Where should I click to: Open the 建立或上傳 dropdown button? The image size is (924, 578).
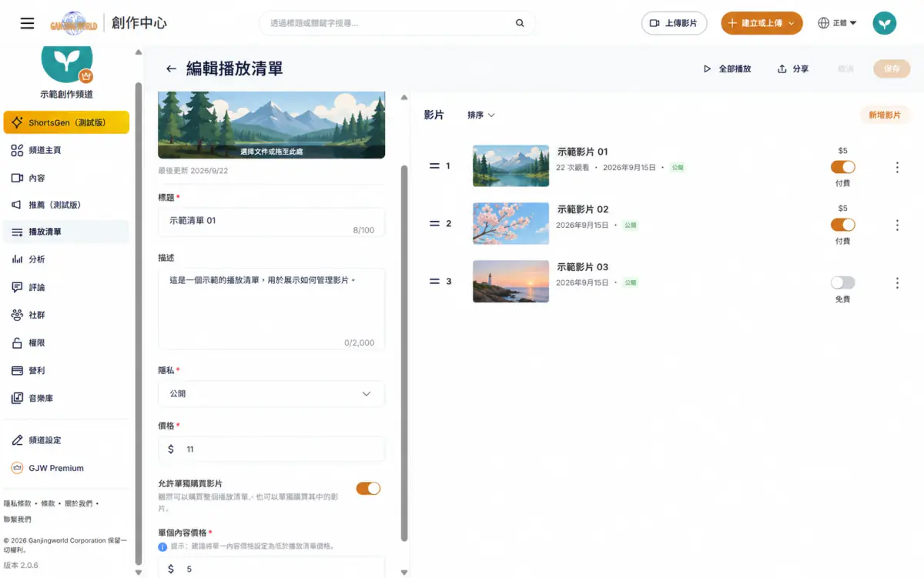[762, 23]
